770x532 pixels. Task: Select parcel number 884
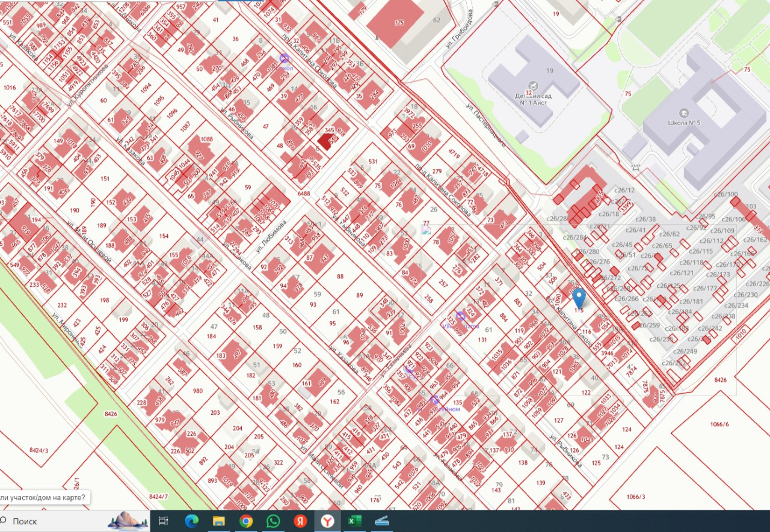point(504,316)
